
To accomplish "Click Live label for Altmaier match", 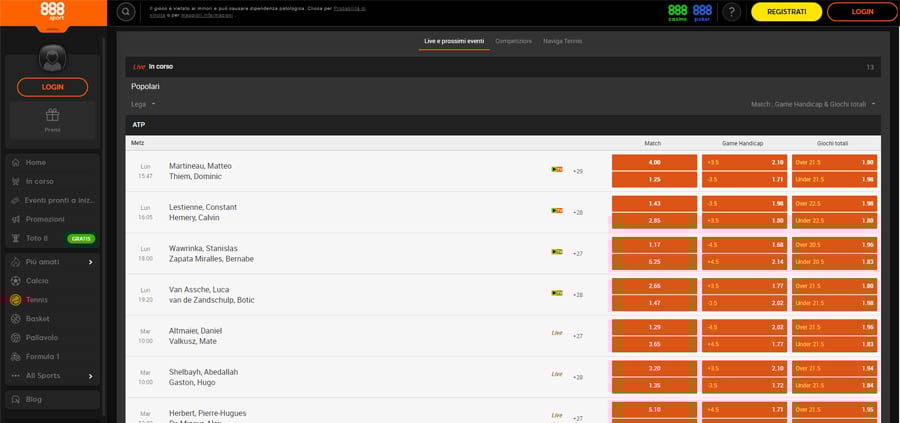I will [x=557, y=333].
